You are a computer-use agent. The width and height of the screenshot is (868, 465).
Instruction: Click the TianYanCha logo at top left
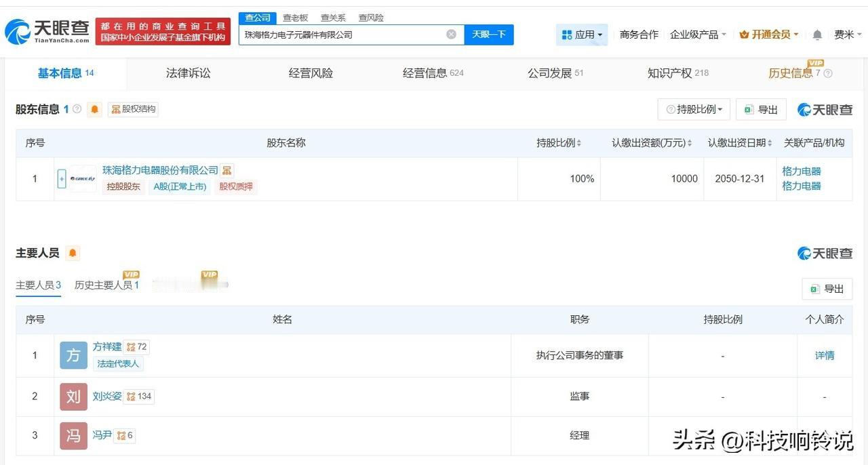point(47,31)
